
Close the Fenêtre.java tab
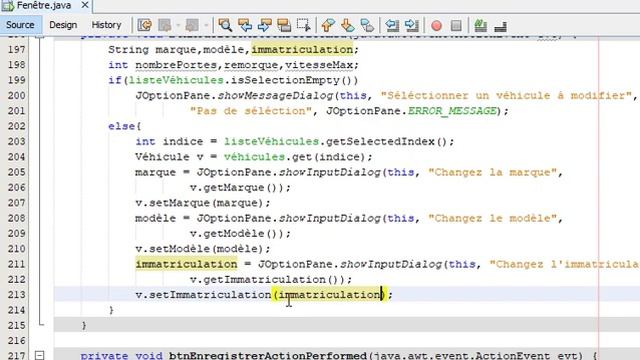[x=85, y=5]
